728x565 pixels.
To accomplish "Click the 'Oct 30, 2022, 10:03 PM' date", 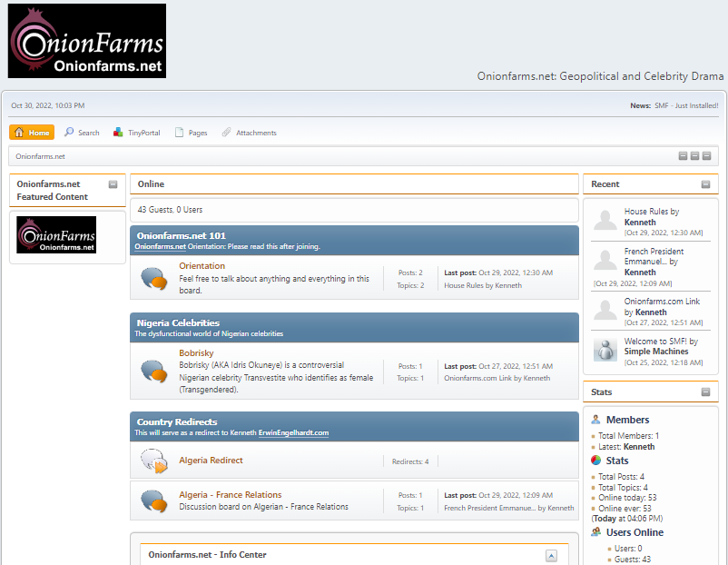I will click(48, 106).
